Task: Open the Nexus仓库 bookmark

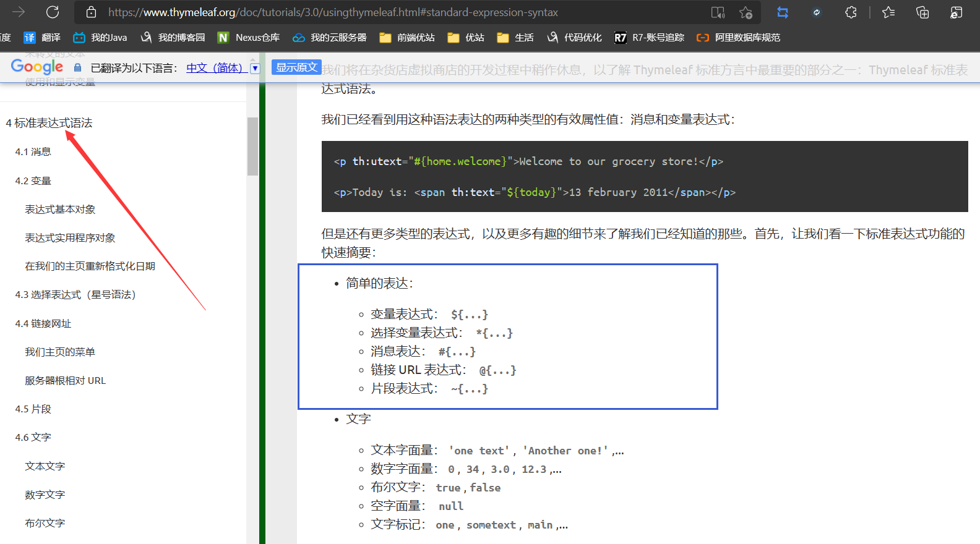Action: [249, 38]
